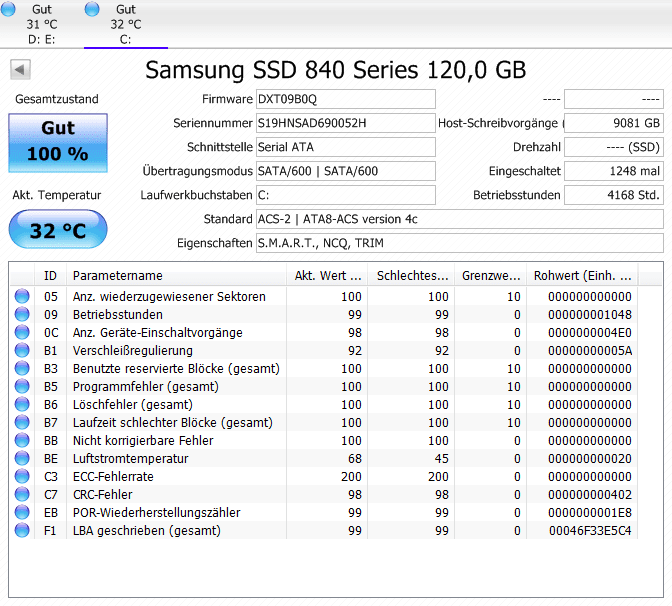Select the 'Verschleißregulierung' parameter

133,351
